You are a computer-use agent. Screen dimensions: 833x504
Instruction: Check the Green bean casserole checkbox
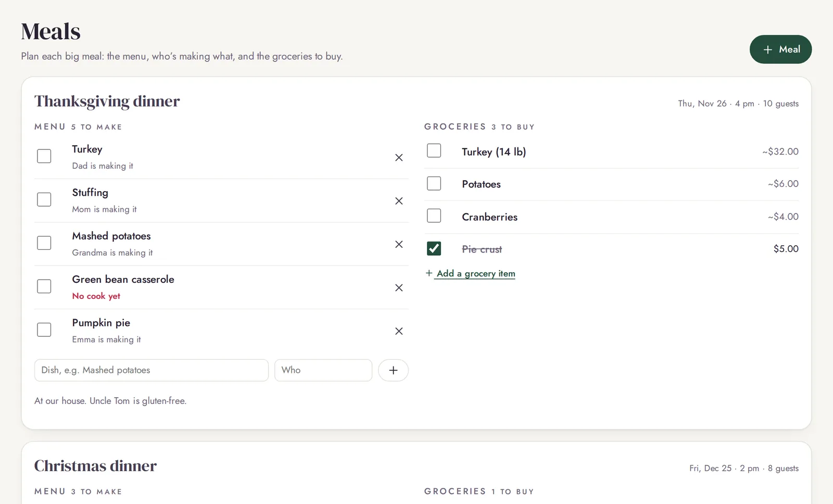[44, 286]
